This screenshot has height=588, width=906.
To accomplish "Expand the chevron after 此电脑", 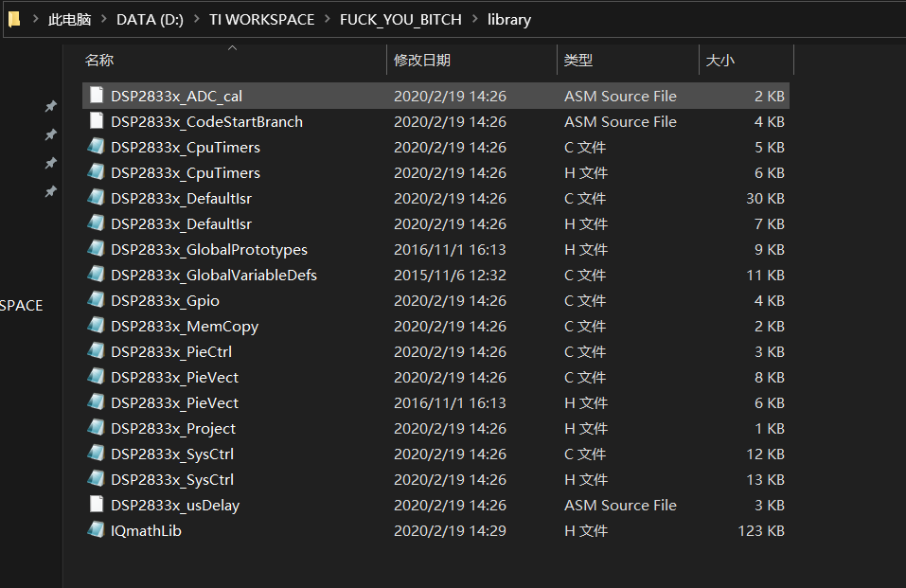I will [104, 19].
